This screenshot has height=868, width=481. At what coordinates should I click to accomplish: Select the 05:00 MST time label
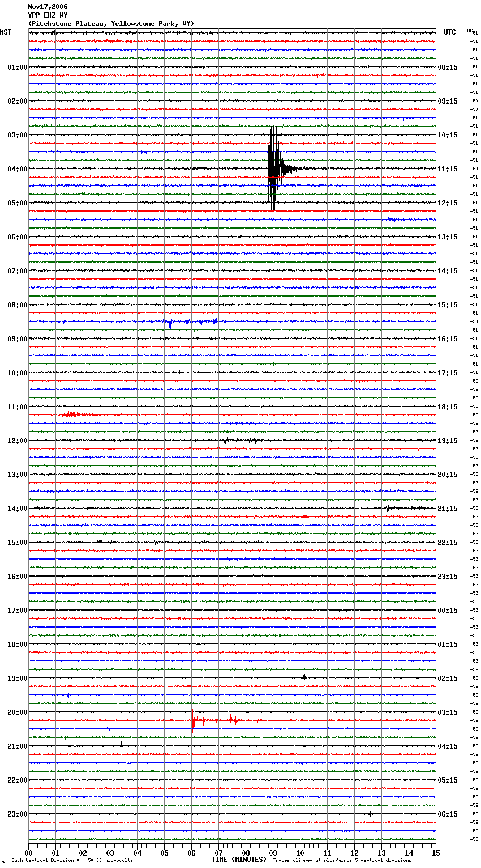17,203
